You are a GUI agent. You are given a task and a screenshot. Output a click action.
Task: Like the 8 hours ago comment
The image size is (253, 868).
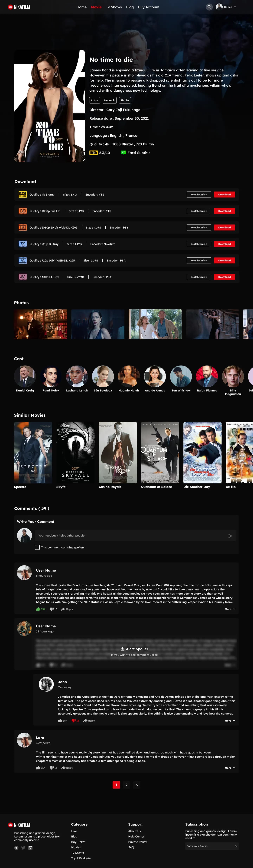point(38,609)
